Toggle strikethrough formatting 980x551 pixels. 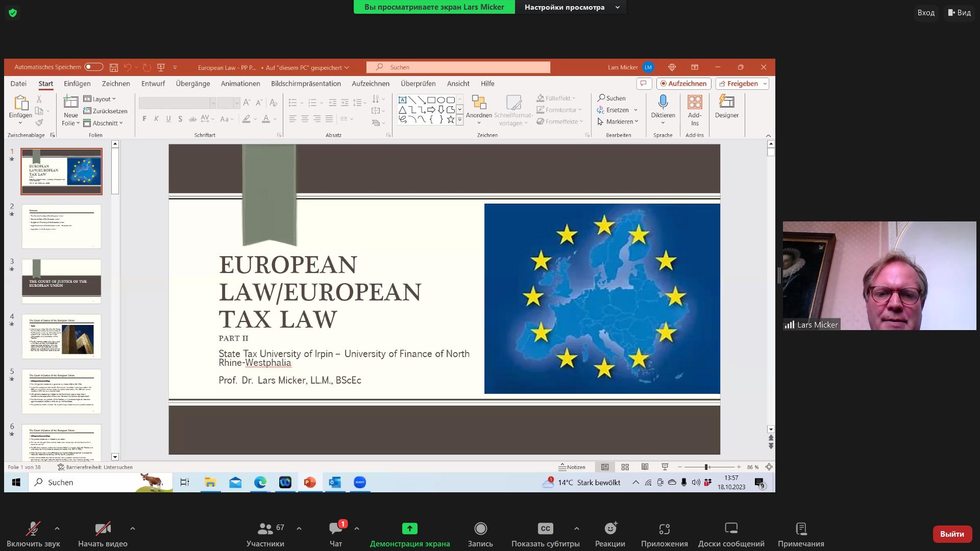tap(192, 119)
